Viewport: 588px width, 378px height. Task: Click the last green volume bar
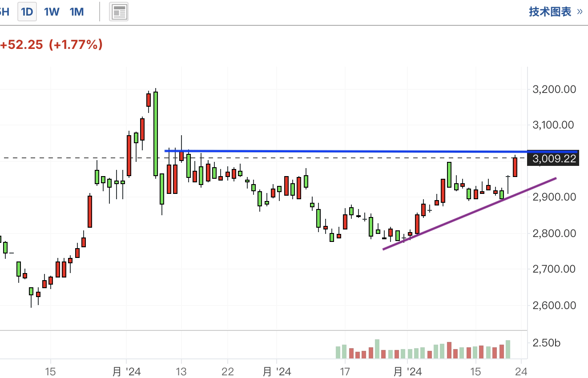(x=508, y=350)
